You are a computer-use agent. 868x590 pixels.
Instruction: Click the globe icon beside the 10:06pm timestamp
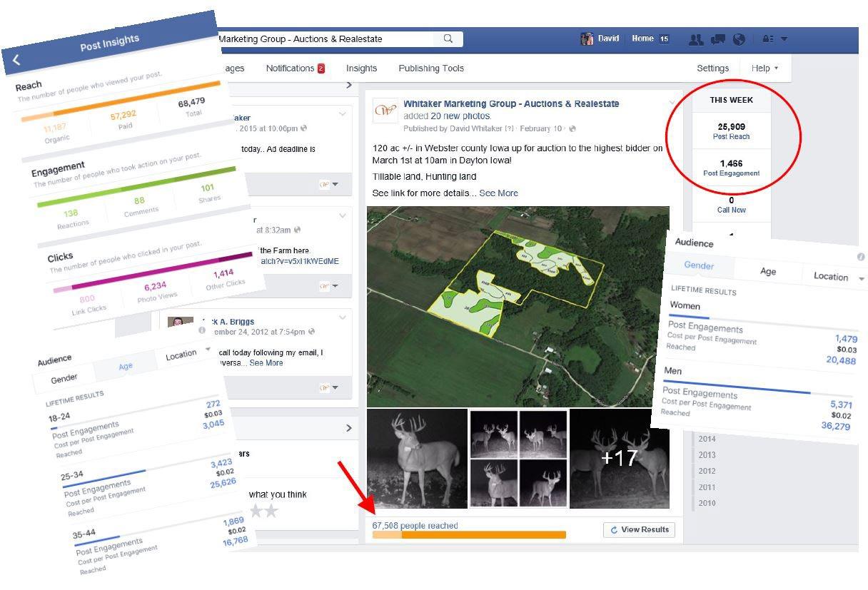(304, 128)
